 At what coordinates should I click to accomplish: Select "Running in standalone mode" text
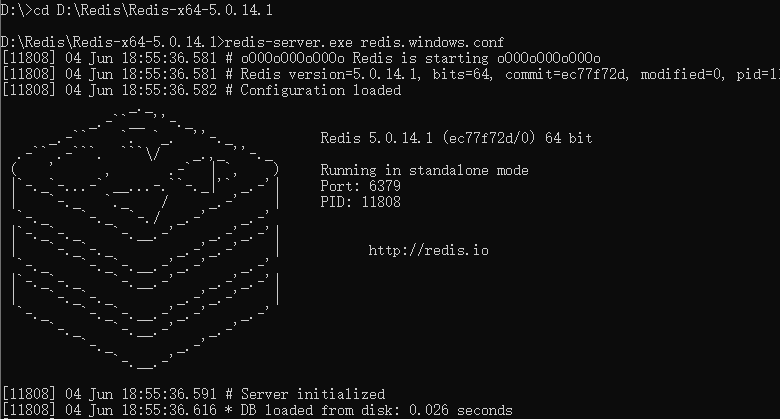click(x=424, y=170)
